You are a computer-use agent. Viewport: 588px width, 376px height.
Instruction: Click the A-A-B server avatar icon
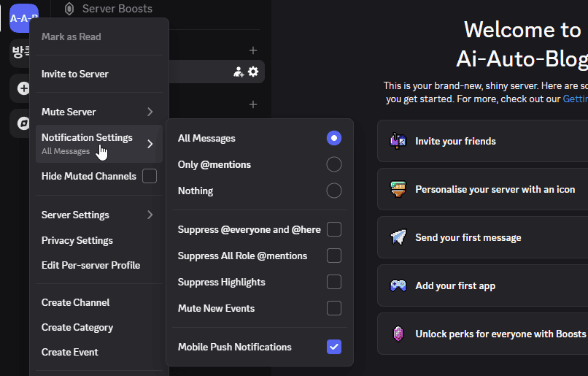(23, 18)
